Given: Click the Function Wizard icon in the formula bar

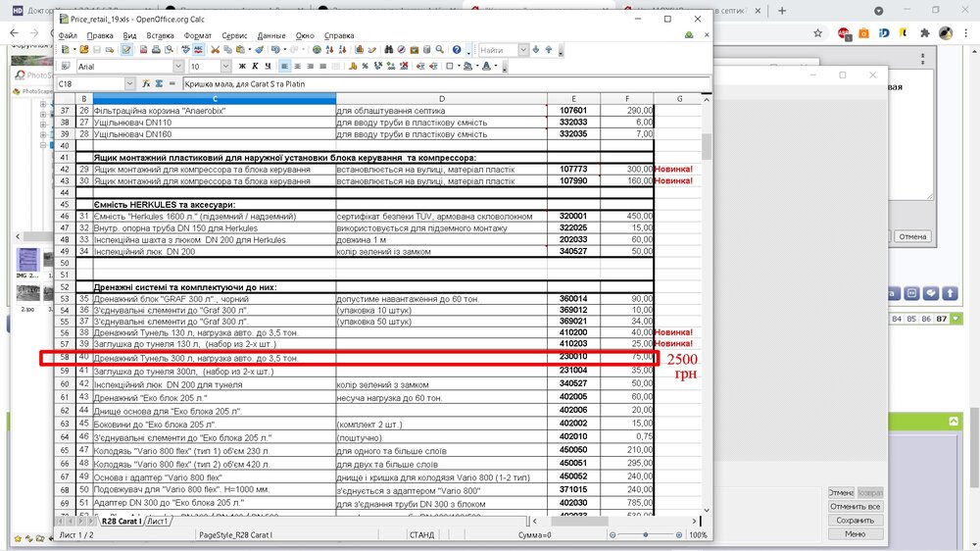Looking at the screenshot, I should point(145,84).
